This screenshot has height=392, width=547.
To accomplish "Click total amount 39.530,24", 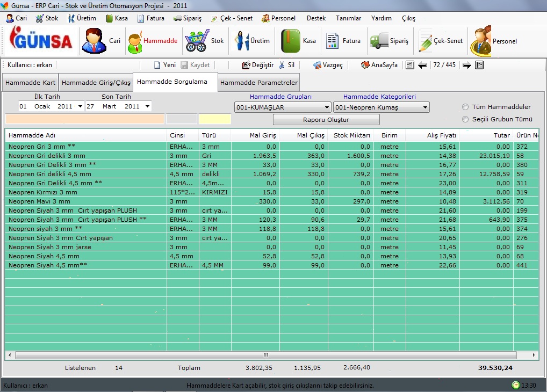I will coord(495,368).
